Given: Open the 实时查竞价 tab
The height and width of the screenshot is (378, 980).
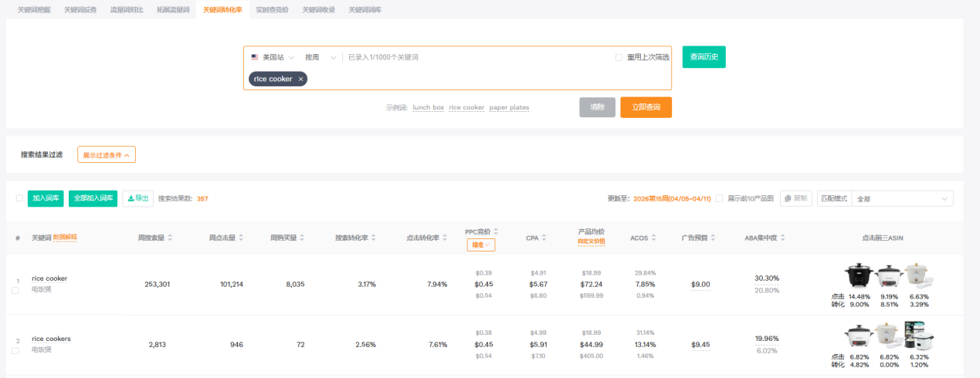Looking at the screenshot, I should tap(272, 10).
